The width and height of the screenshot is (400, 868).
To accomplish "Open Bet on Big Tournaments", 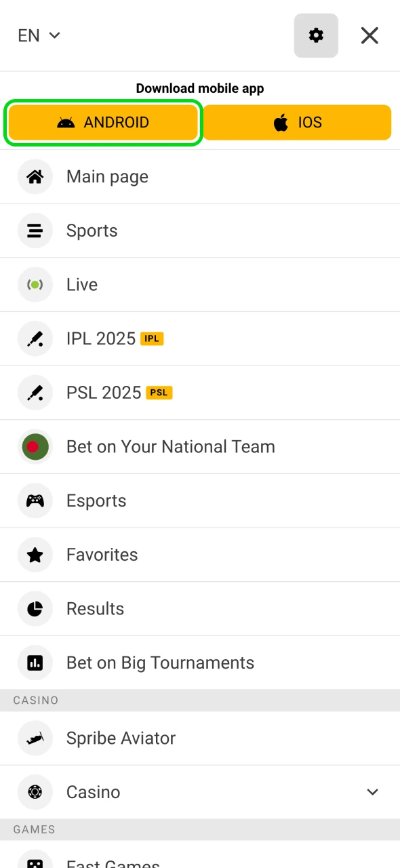I will click(160, 663).
